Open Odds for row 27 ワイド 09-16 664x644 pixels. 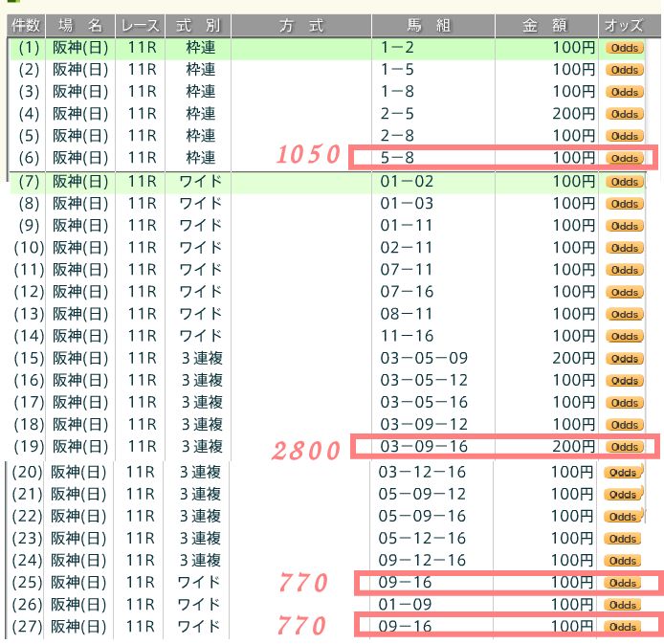pyautogui.click(x=624, y=627)
